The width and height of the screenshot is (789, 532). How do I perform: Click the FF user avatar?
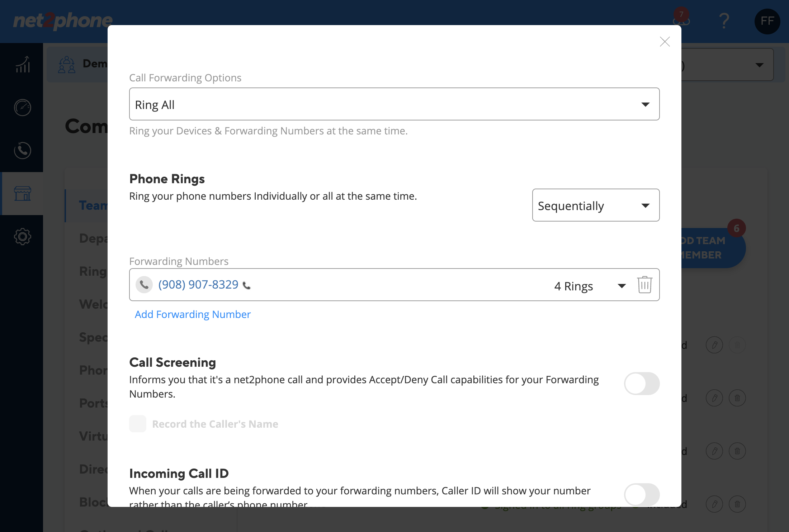click(767, 21)
